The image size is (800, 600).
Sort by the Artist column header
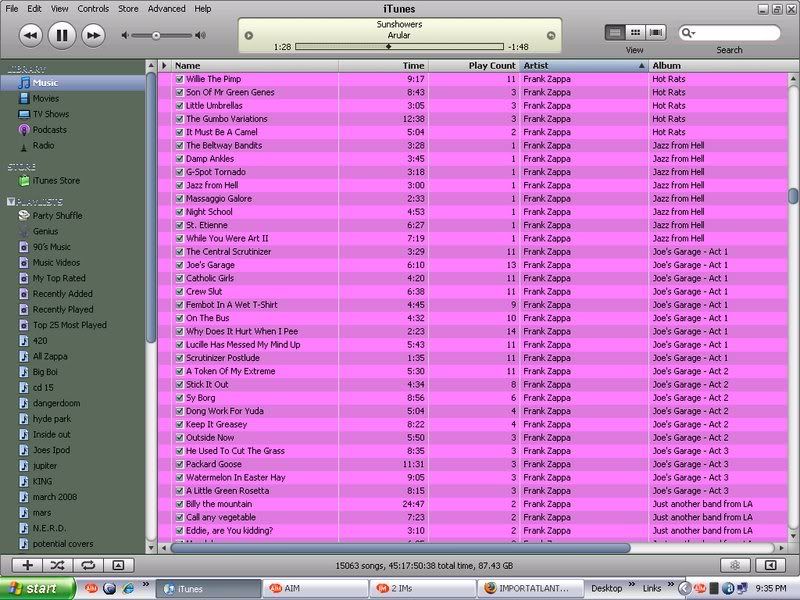(584, 65)
